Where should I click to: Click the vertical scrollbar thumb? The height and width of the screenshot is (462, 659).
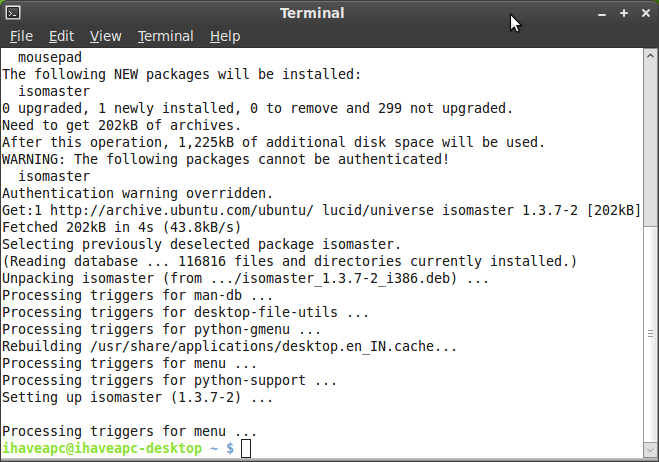click(650, 334)
